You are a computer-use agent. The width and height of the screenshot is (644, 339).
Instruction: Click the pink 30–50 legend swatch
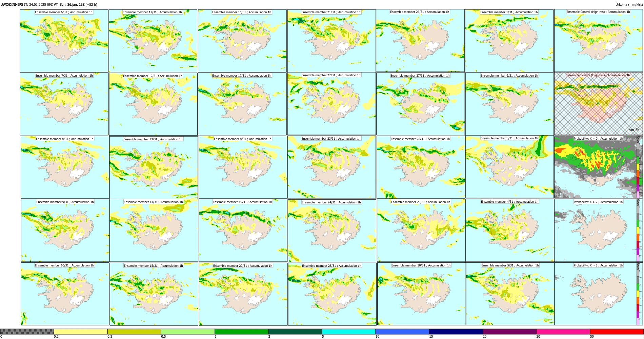tap(563, 332)
